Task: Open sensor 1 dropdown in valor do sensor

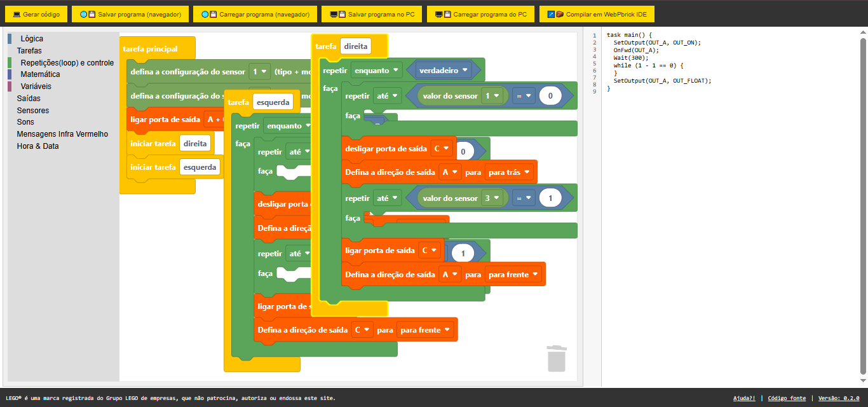Action: pos(492,96)
